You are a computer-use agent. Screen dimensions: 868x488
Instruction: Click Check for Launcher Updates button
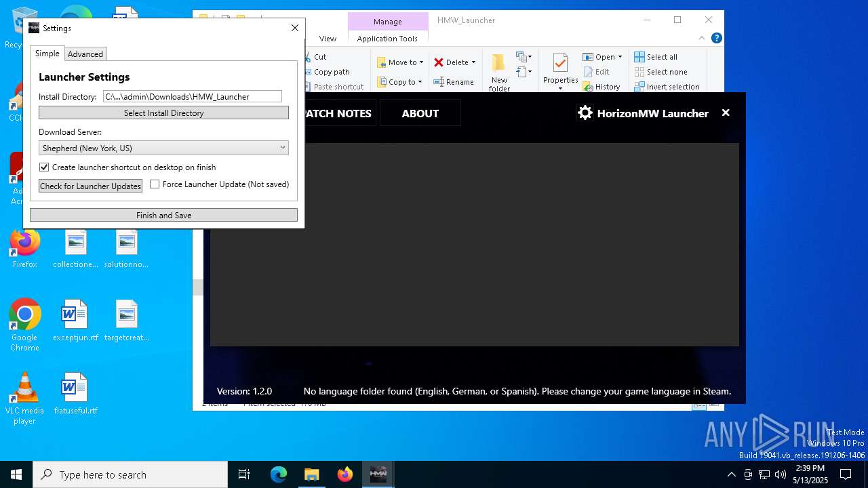(90, 186)
